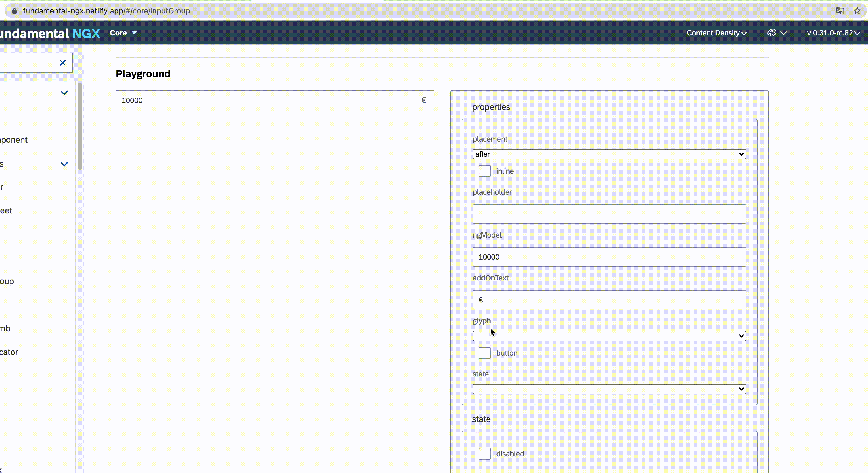
Task: Open the glyph dropdown
Action: tap(609, 336)
